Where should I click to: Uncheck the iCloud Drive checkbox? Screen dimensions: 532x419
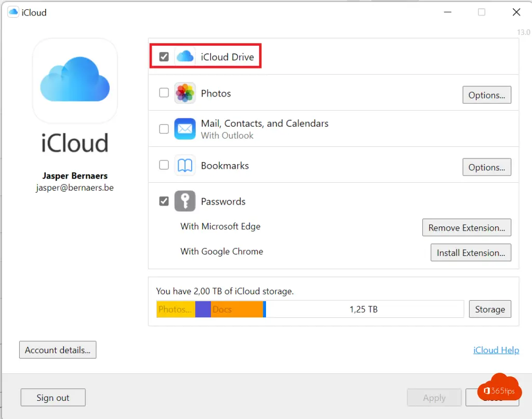(164, 57)
